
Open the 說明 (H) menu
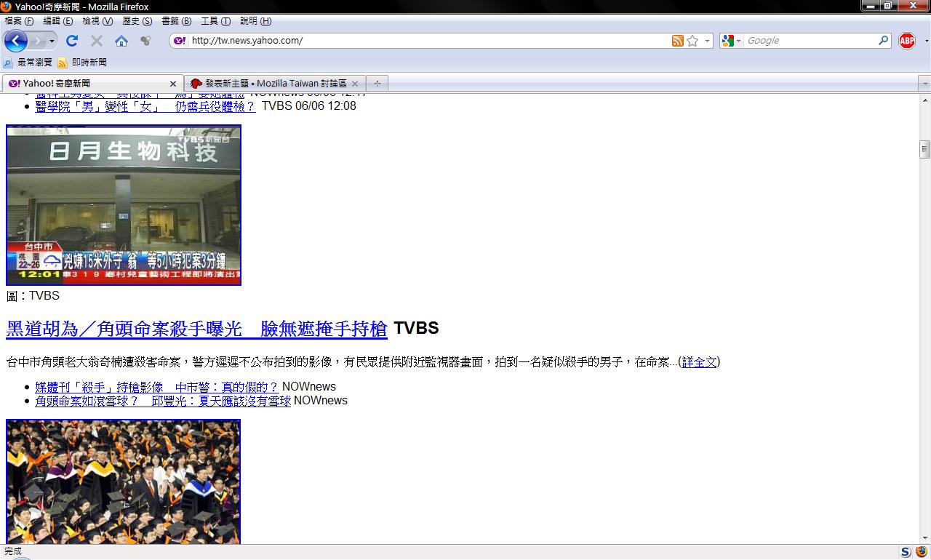255,21
